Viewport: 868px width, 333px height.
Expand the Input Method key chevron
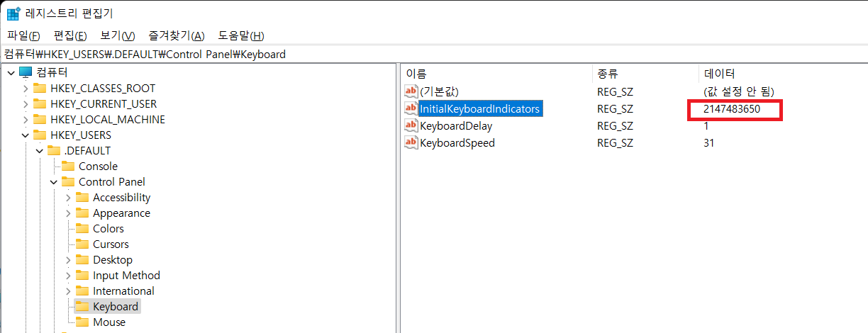[68, 275]
